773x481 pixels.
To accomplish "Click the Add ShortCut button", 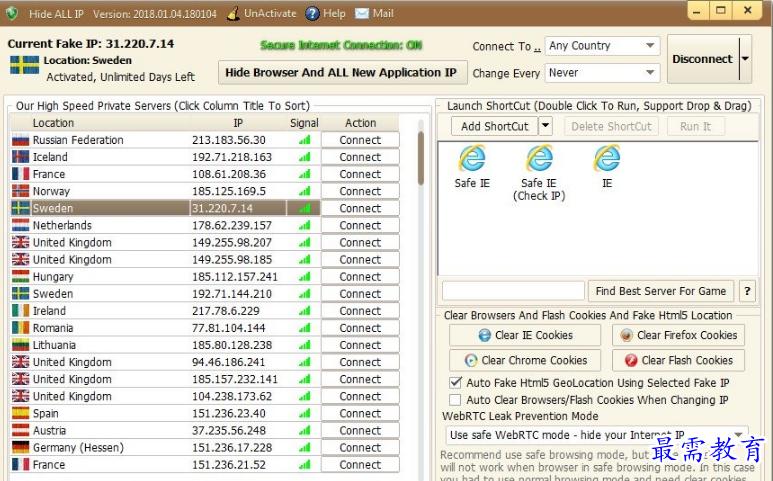I will (x=494, y=126).
